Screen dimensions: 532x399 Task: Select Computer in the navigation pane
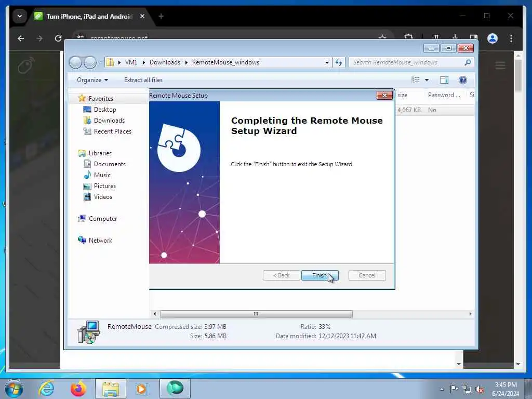point(103,219)
